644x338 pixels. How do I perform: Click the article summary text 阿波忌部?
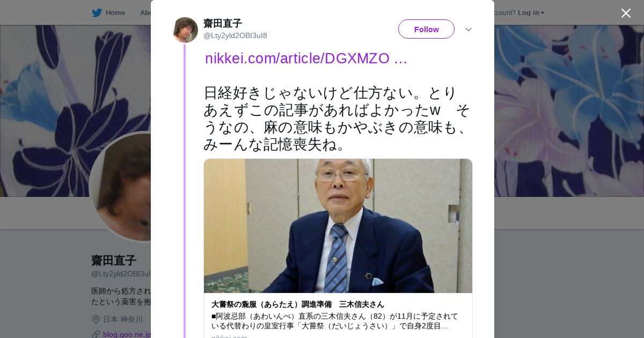(335, 321)
